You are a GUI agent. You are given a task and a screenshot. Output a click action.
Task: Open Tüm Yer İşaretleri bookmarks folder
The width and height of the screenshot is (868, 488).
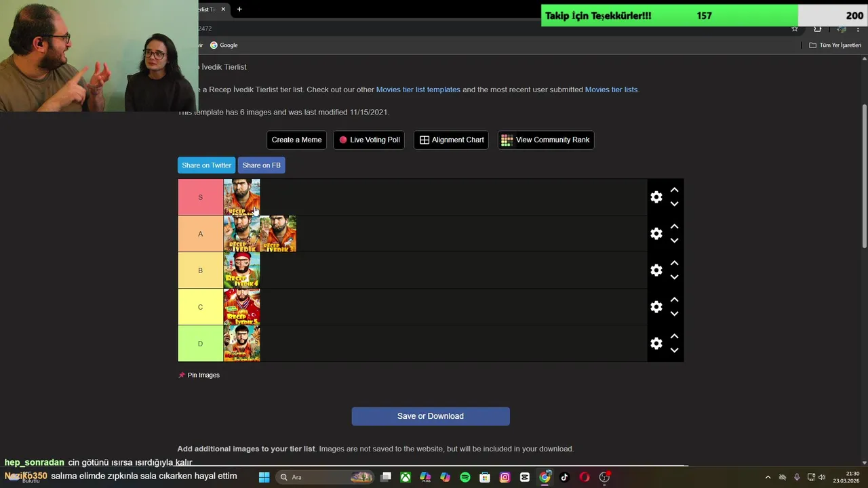click(x=835, y=45)
